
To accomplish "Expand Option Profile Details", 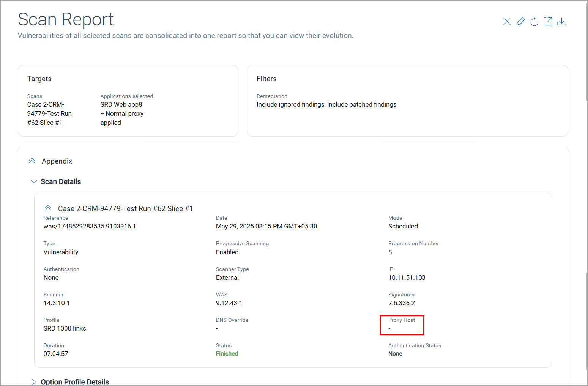I will pos(34,382).
